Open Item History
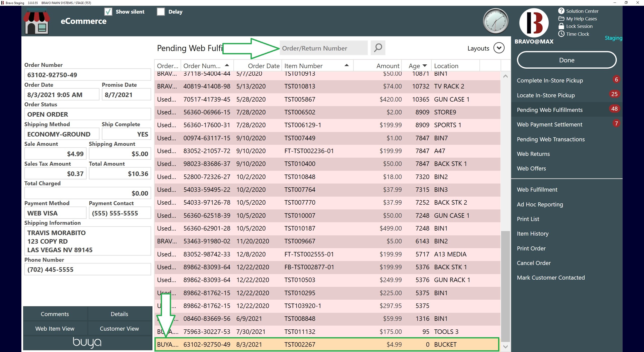The width and height of the screenshot is (644, 352). (533, 234)
